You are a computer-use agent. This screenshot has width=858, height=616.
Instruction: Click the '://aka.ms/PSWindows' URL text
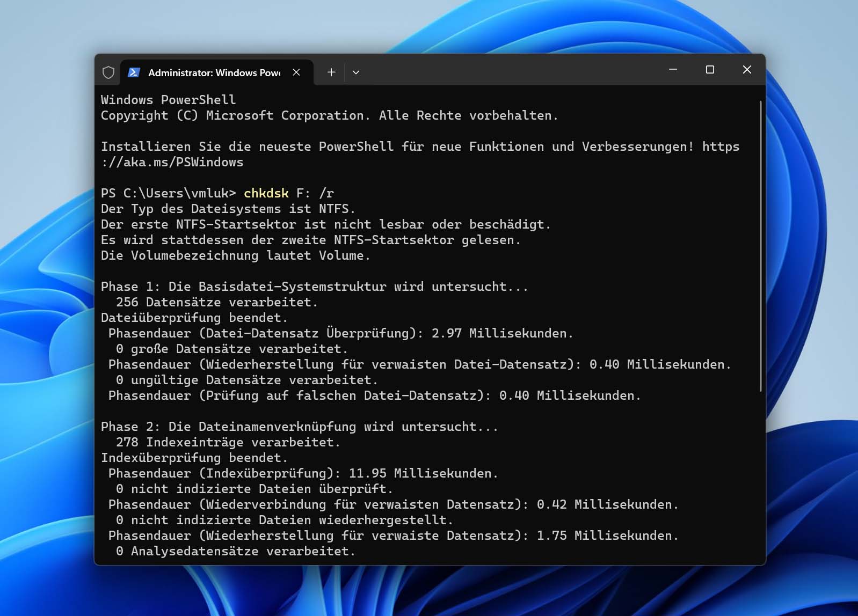coord(172,162)
